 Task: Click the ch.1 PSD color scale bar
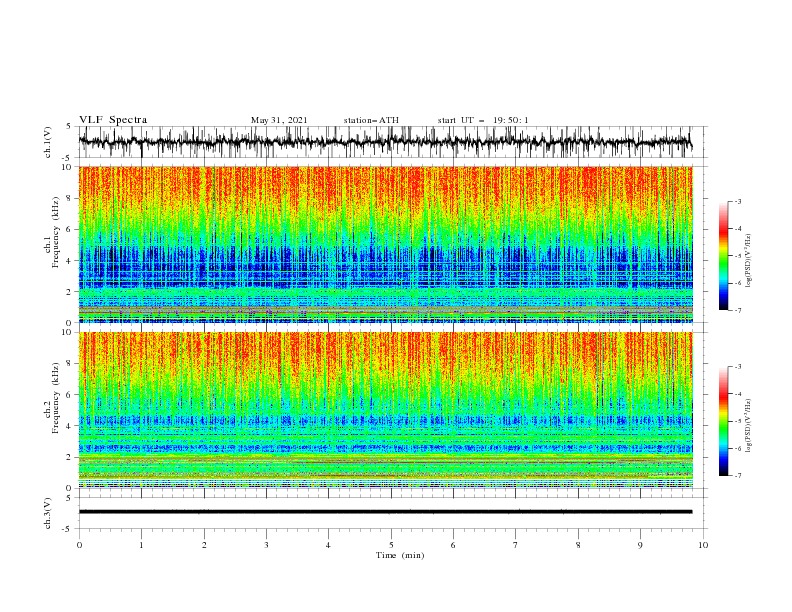click(x=723, y=256)
